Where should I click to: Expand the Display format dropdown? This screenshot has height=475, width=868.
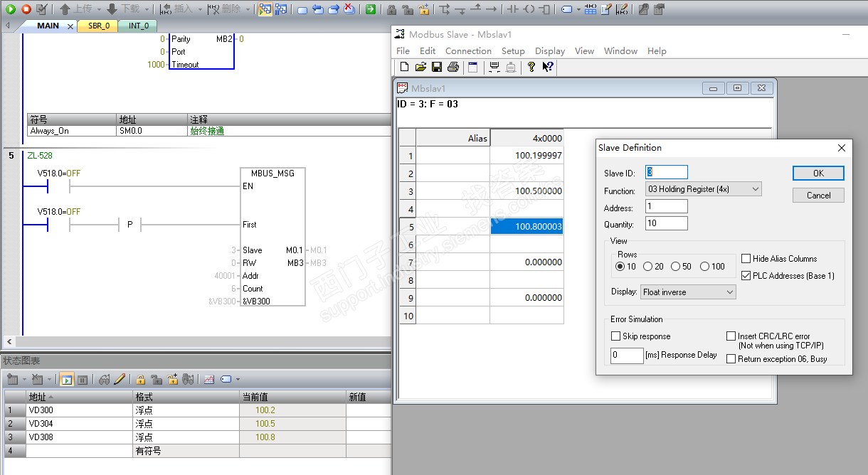[729, 292]
